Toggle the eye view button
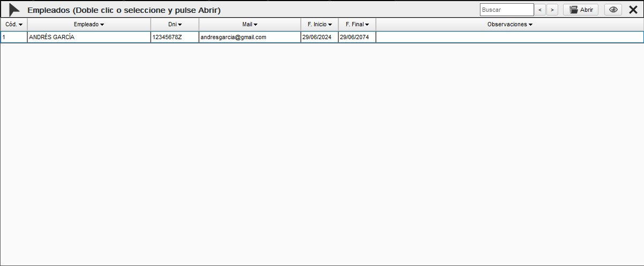 click(x=613, y=10)
